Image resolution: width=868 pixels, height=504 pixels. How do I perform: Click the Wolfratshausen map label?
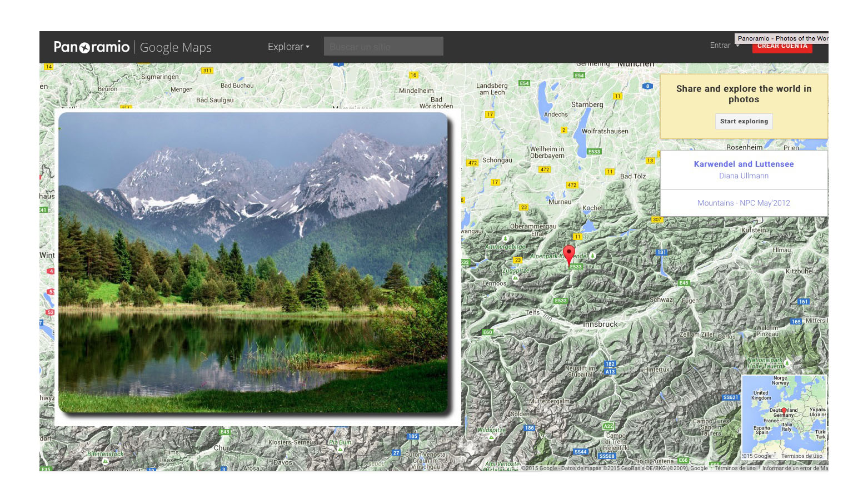click(605, 131)
